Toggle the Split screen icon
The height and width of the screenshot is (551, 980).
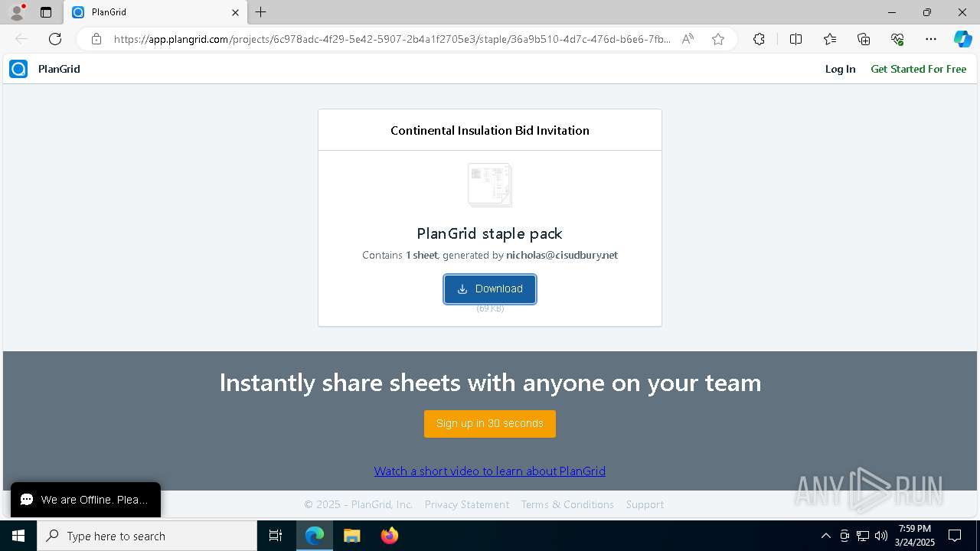(795, 39)
